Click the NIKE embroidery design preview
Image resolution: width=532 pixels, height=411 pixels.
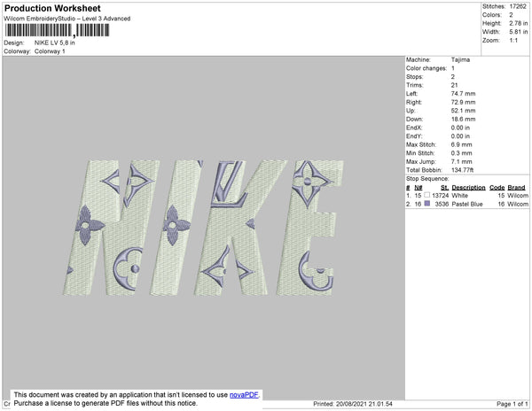pos(203,228)
